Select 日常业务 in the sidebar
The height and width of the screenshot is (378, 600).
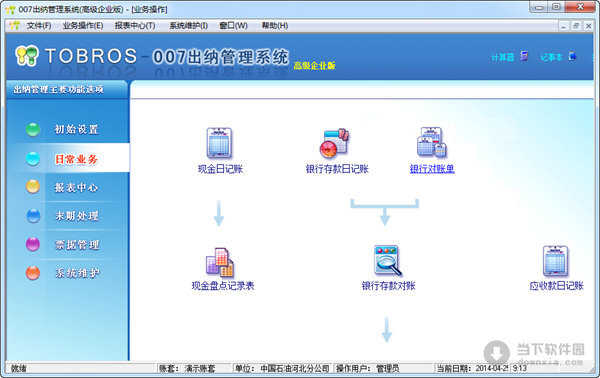(76, 159)
